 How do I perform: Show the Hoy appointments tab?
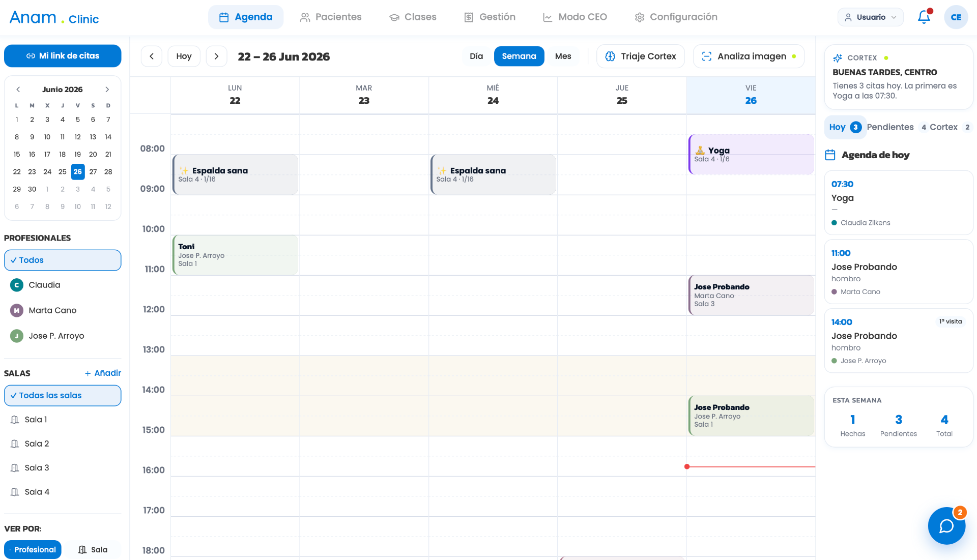pos(845,127)
